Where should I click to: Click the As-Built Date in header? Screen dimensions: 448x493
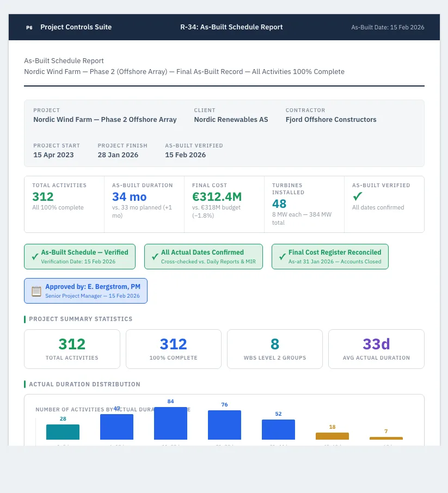(x=388, y=27)
